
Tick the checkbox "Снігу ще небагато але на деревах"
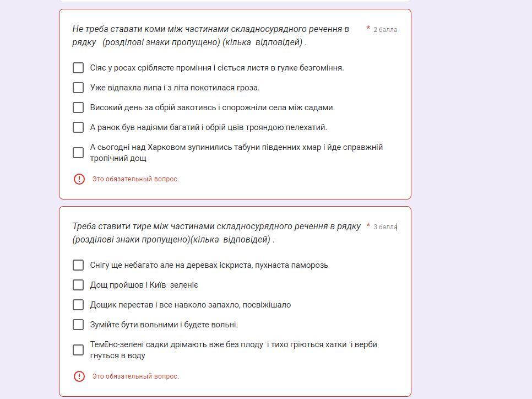[x=78, y=265]
